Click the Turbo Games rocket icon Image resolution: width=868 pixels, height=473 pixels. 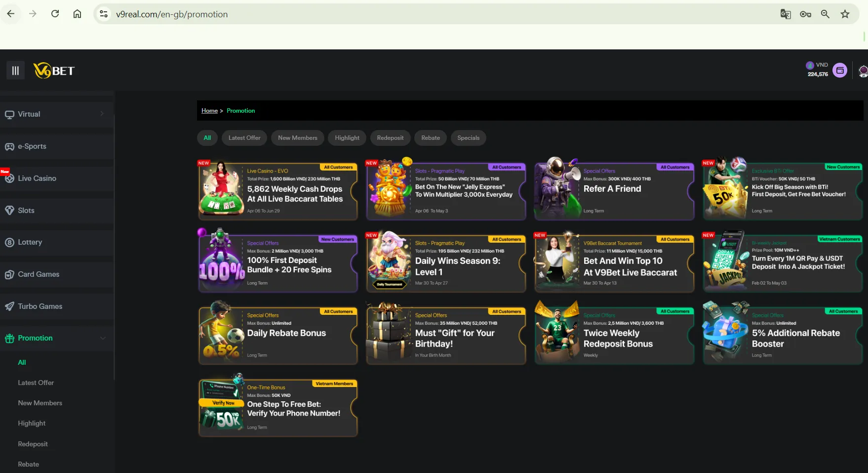pyautogui.click(x=9, y=306)
